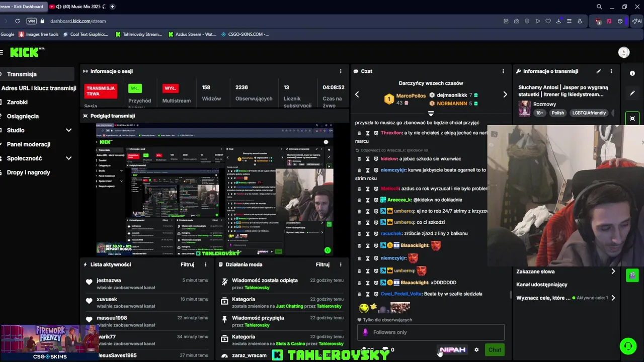The image size is (644, 362).
Task: Open browser downloads icon
Action: click(x=558, y=21)
